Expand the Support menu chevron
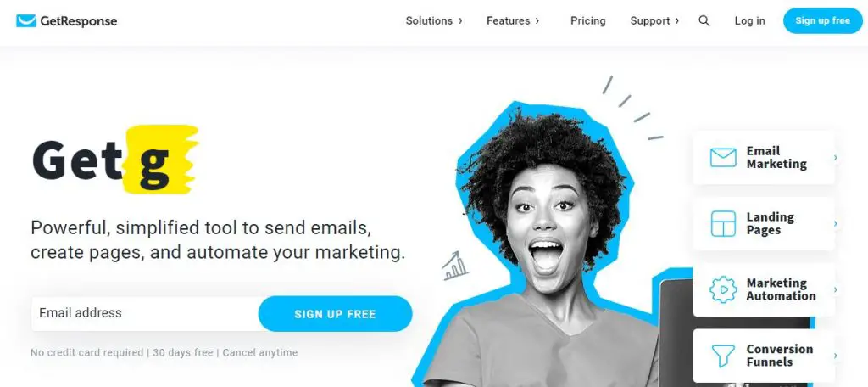Image resolution: width=868 pixels, height=387 pixels. 676,21
